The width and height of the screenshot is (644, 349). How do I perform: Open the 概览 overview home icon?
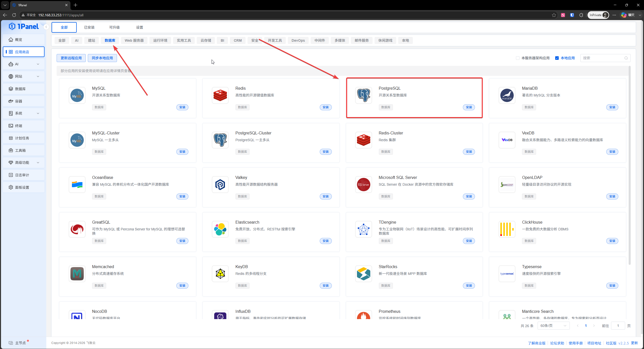[11, 40]
